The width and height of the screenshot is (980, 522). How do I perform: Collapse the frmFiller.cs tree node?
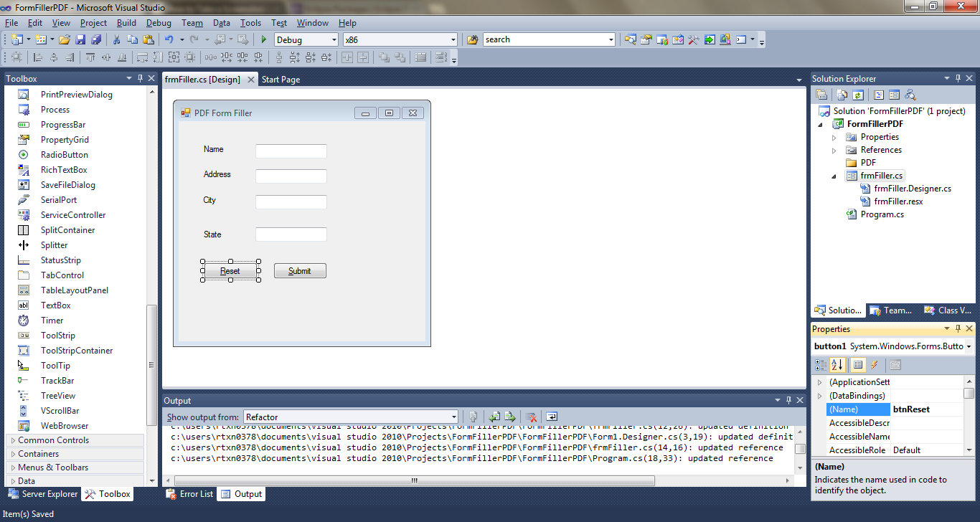tap(834, 176)
